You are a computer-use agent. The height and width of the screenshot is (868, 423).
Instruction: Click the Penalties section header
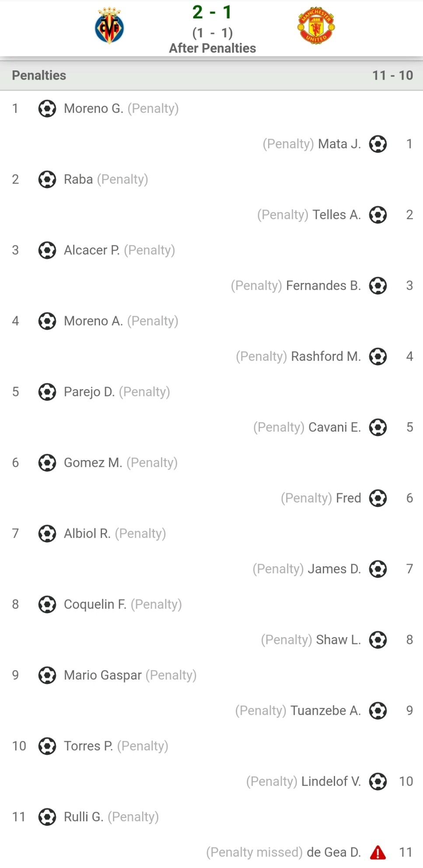[x=211, y=75]
